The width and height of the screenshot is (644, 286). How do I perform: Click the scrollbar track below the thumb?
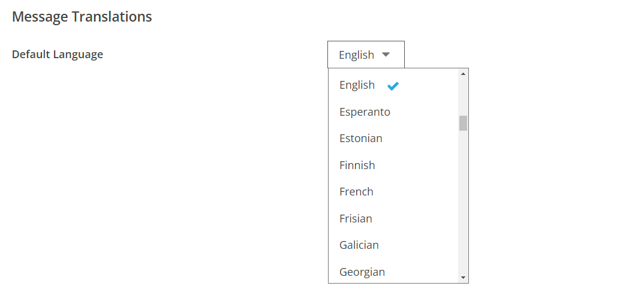464,201
